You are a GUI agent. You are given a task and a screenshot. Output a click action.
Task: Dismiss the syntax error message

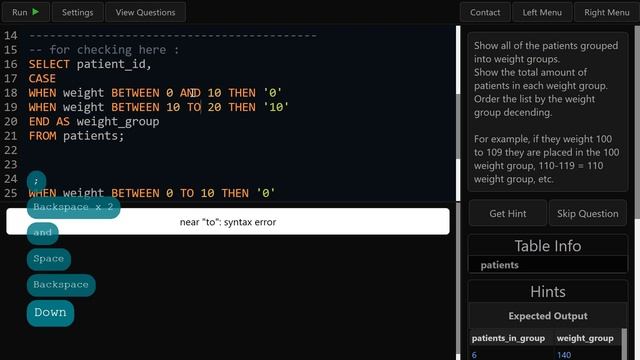coord(228,222)
